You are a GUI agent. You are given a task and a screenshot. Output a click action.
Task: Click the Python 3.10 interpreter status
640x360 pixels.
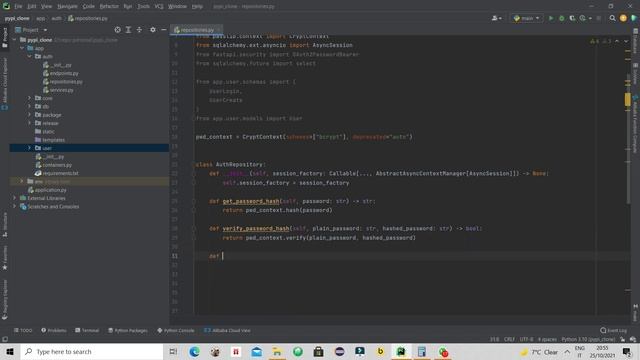click(588, 339)
